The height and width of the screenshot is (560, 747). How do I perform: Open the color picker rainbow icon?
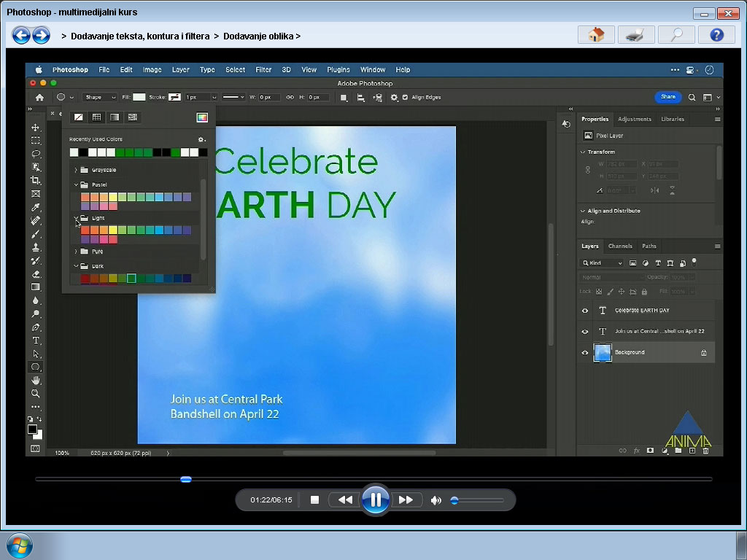pos(202,117)
